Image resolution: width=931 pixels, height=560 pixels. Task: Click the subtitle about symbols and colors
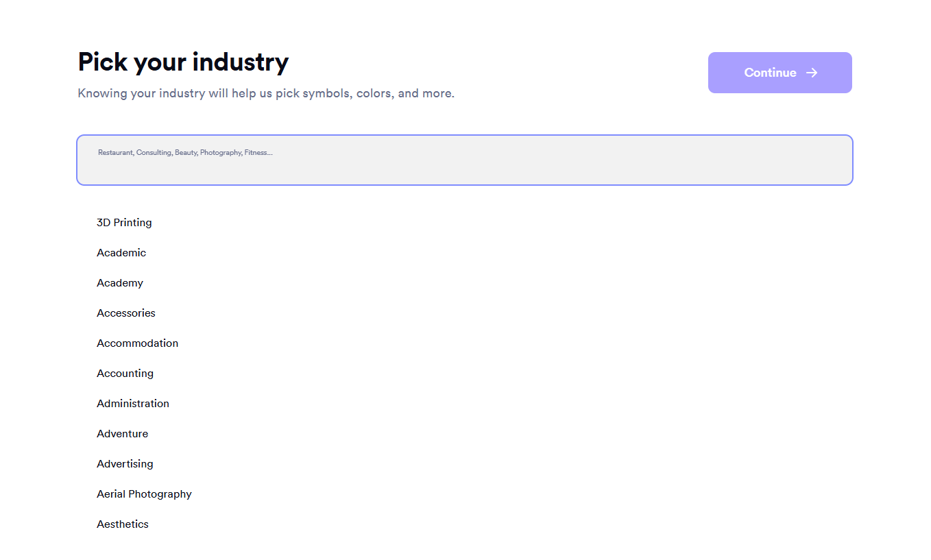(x=266, y=93)
